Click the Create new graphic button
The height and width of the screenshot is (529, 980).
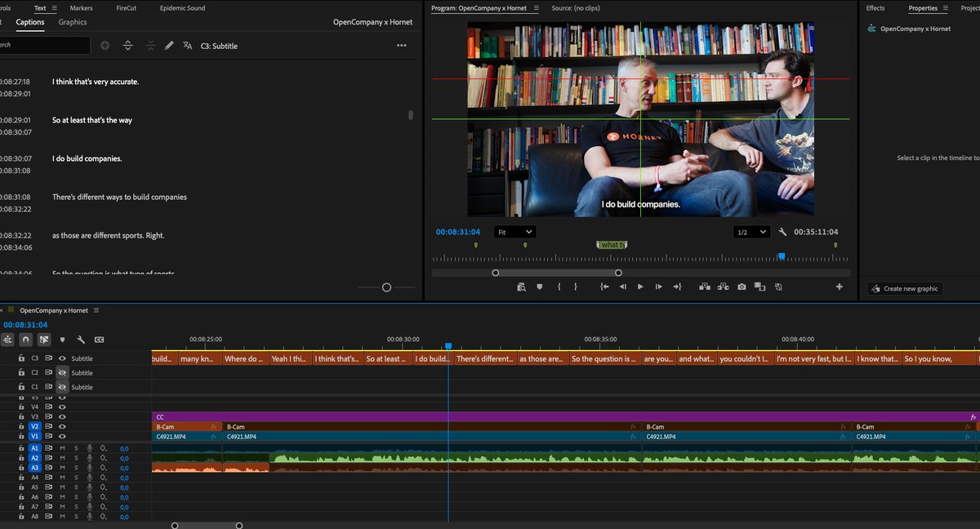[905, 288]
